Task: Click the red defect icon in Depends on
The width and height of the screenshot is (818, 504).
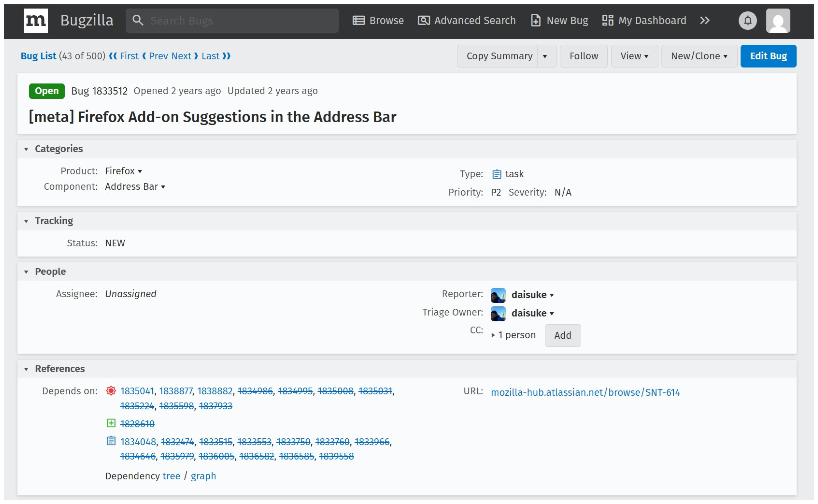Action: (111, 390)
